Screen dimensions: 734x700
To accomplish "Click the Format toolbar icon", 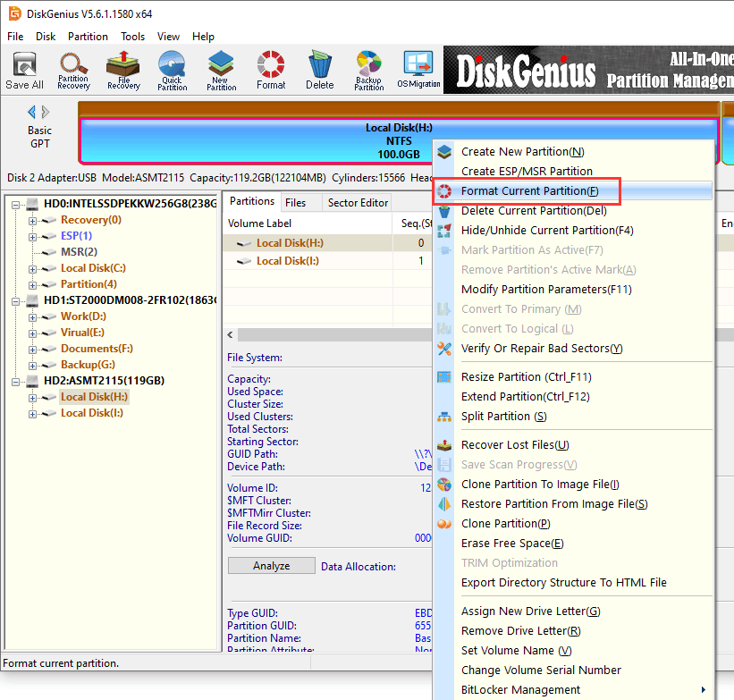I will pos(271,71).
